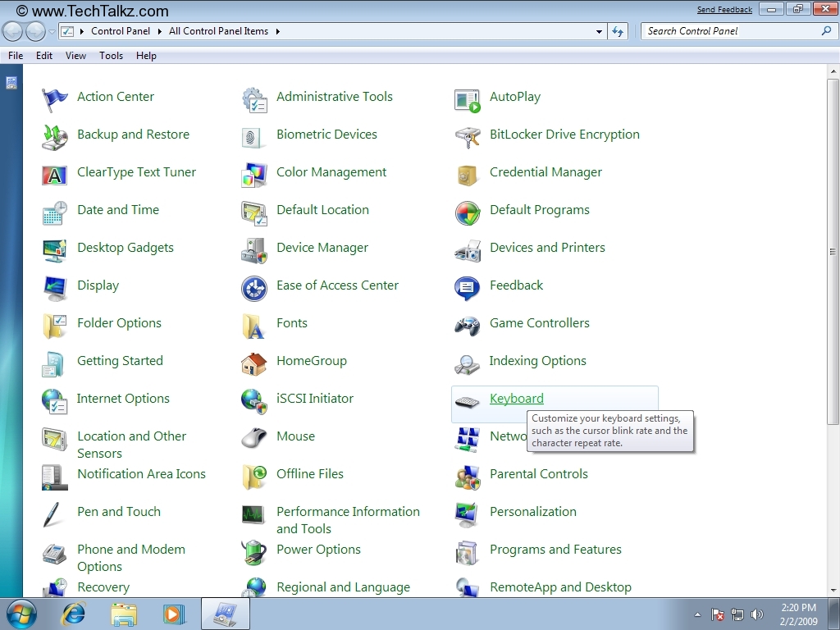840x630 pixels.
Task: Open Mouse settings
Action: pyautogui.click(x=294, y=436)
